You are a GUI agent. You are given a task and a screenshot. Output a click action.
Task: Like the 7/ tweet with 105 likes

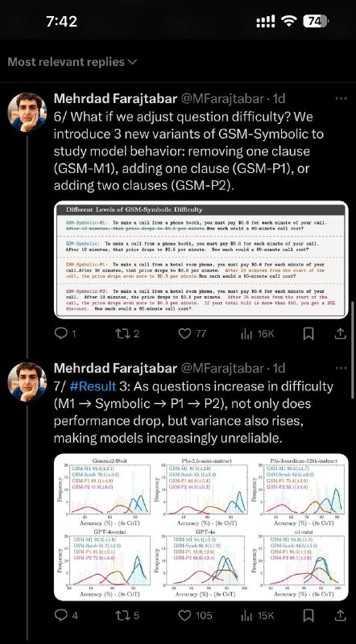(x=195, y=615)
